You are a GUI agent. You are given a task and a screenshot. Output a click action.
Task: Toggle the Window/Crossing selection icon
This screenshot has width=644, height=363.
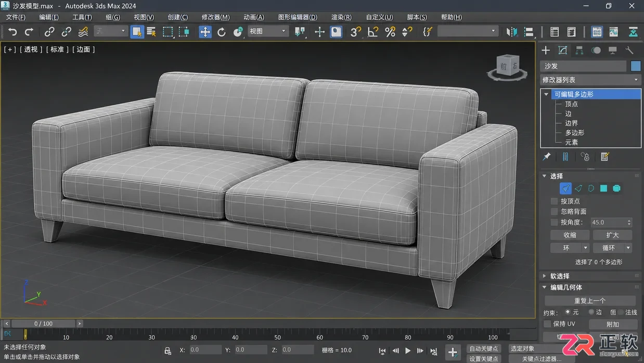click(184, 32)
